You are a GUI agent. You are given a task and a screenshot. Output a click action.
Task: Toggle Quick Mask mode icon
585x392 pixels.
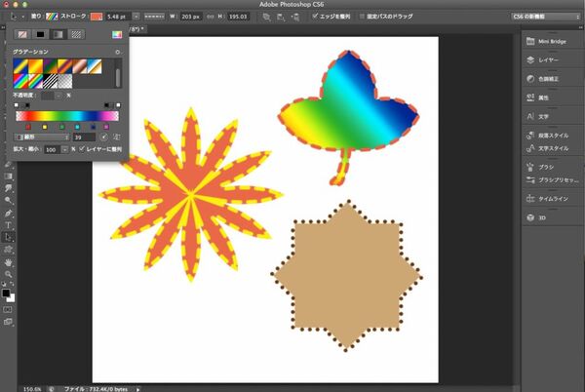coord(8,309)
